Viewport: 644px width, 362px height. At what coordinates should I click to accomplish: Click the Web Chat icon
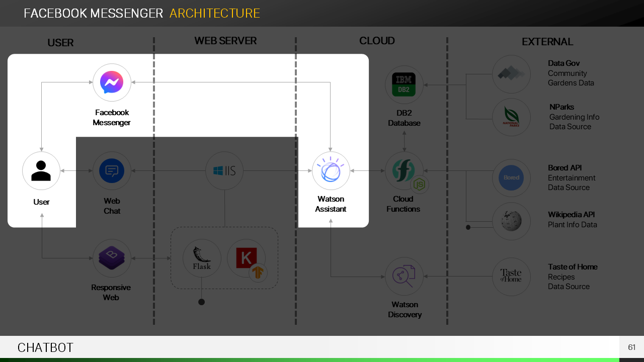coord(112,171)
